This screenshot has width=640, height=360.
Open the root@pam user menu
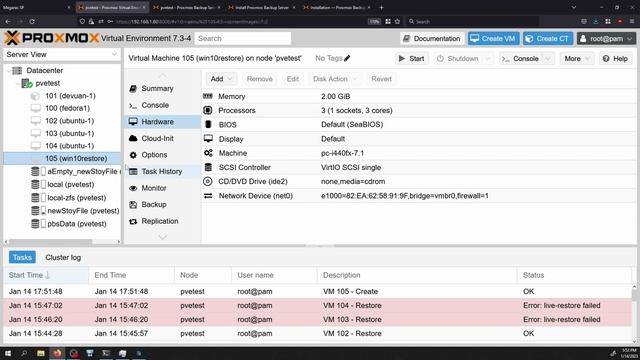[607, 39]
